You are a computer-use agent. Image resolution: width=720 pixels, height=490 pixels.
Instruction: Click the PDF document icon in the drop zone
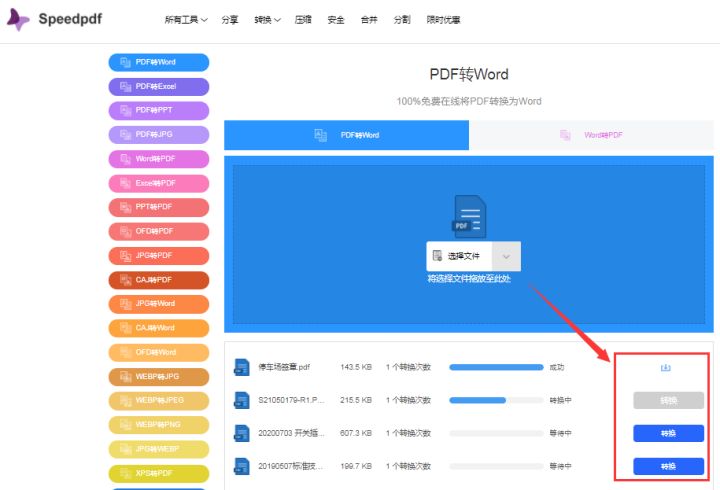point(469,216)
